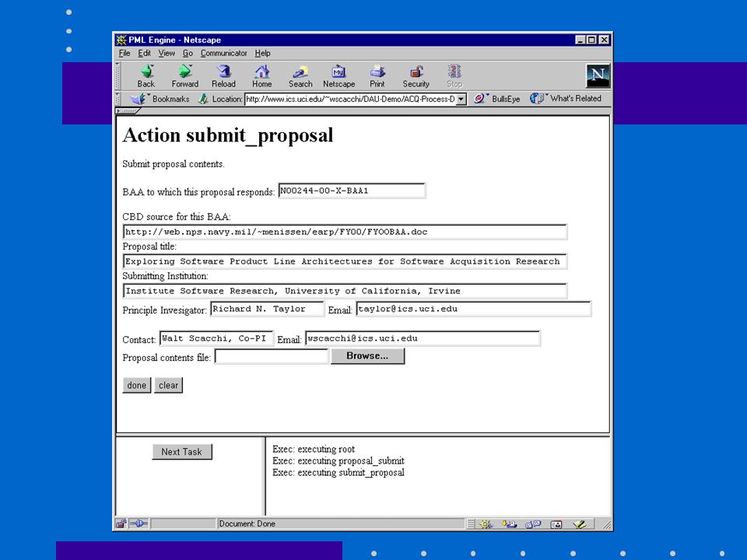Open the Help menu
Screen dimensions: 747x560
262,54
